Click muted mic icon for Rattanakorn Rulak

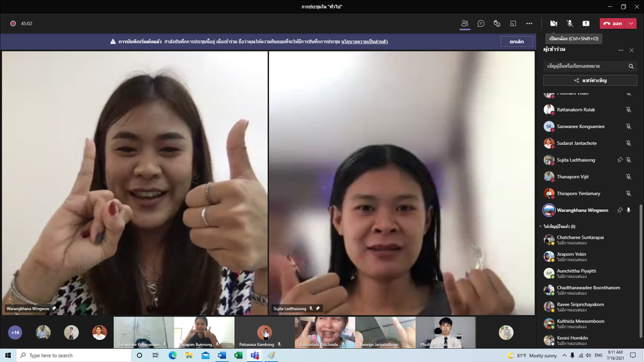pyautogui.click(x=629, y=109)
